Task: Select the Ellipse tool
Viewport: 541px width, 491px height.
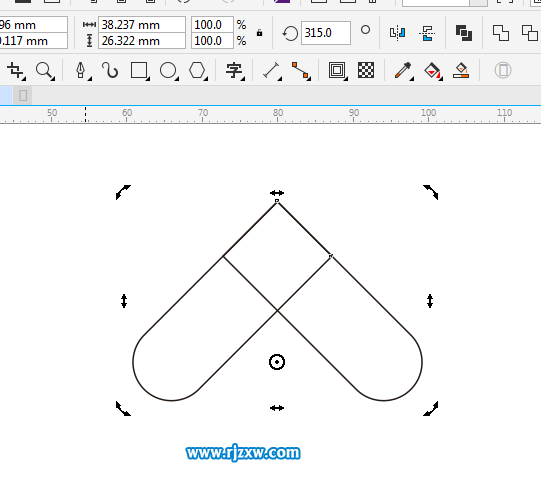Action: pos(168,70)
